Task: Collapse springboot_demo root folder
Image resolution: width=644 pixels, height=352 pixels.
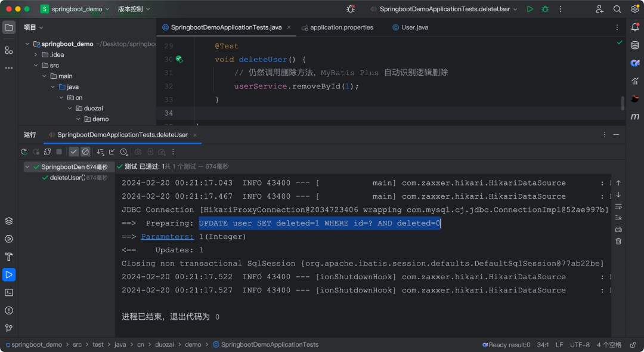Action: pyautogui.click(x=27, y=44)
